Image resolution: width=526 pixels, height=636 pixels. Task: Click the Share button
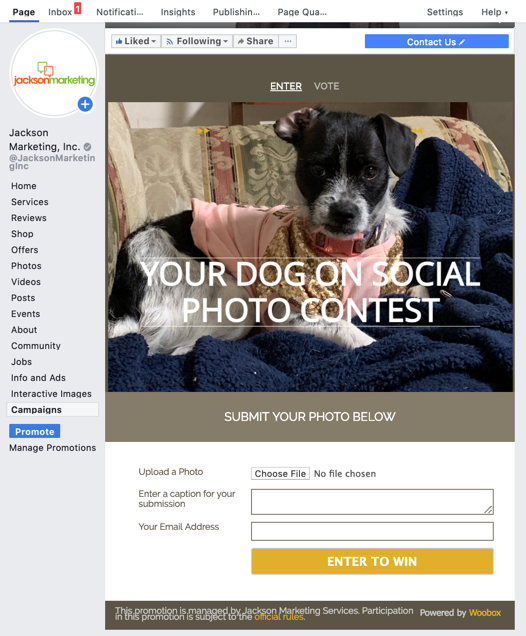point(256,41)
